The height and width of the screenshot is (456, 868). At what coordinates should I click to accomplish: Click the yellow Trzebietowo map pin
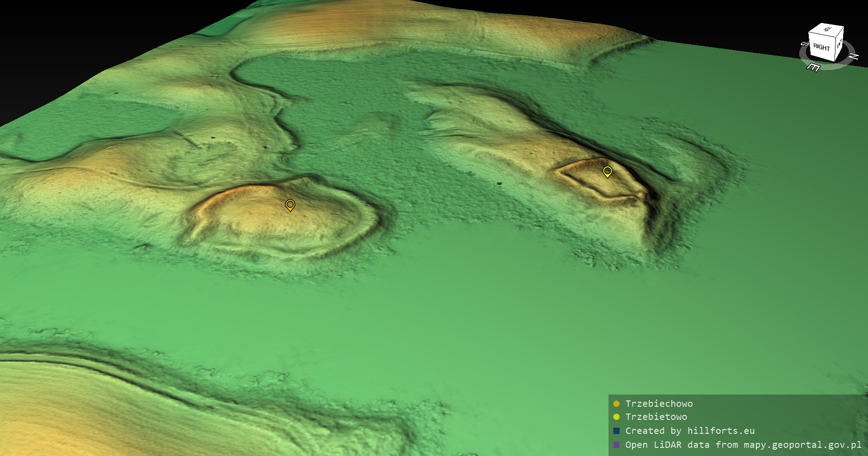pyautogui.click(x=608, y=172)
